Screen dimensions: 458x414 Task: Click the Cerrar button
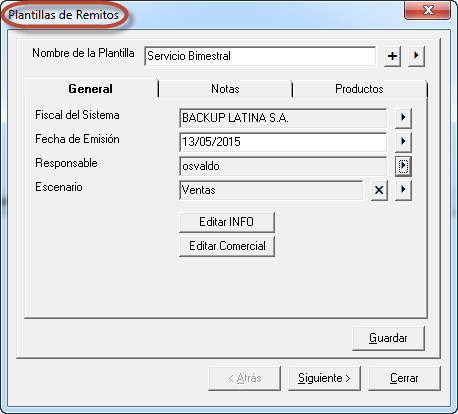[x=404, y=378]
